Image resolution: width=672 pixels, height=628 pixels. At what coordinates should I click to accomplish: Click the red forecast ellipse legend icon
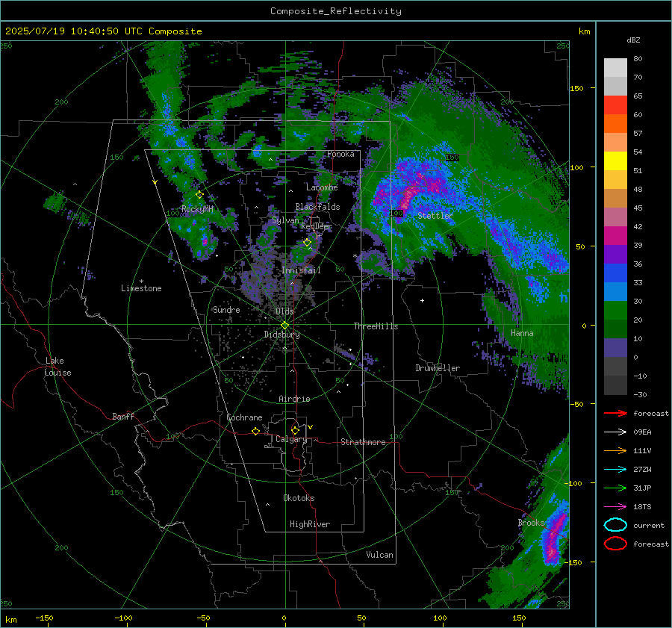point(615,544)
